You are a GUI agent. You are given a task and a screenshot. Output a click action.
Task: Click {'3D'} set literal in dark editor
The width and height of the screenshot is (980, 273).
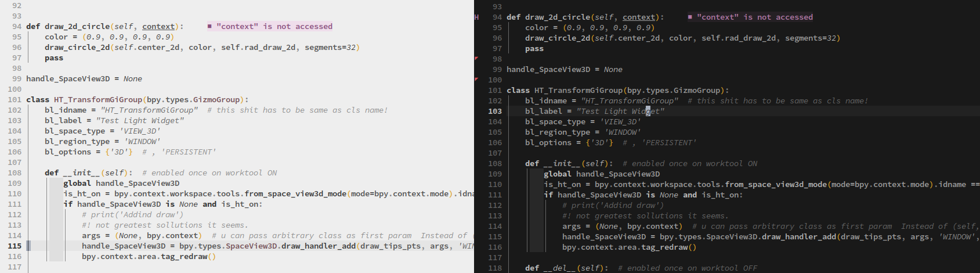point(599,143)
